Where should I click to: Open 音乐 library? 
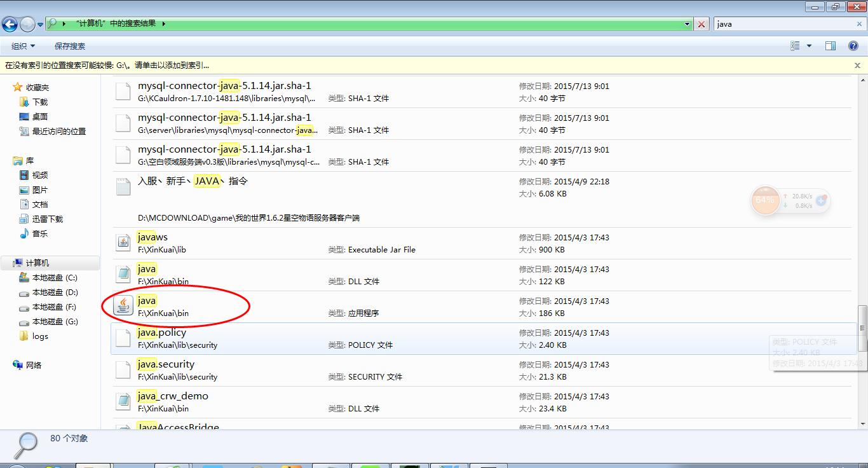click(x=40, y=233)
